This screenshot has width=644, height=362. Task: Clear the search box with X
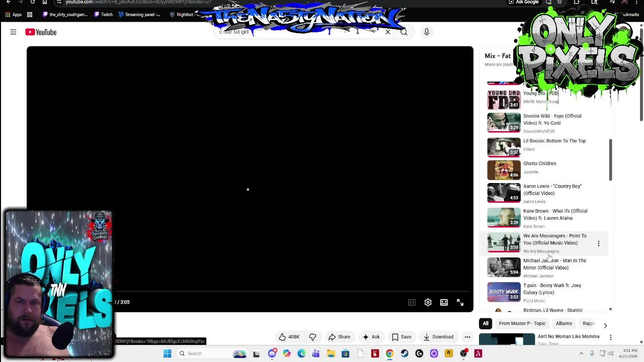coord(387,32)
